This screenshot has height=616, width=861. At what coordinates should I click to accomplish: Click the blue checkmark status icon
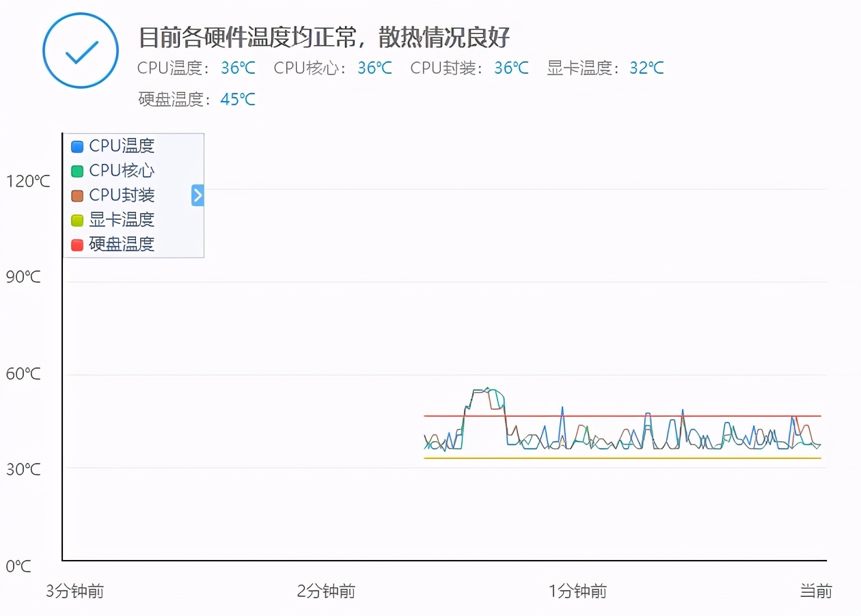tap(80, 50)
